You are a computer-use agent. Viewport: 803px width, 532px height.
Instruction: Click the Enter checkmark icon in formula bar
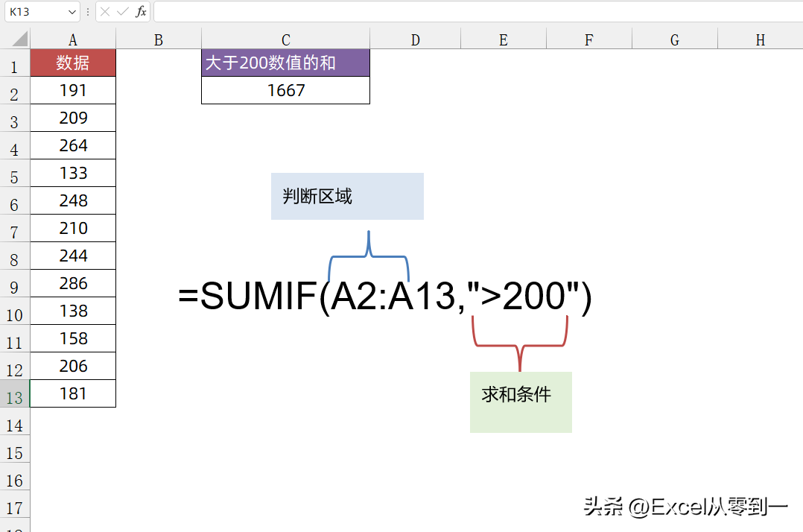coord(122,12)
